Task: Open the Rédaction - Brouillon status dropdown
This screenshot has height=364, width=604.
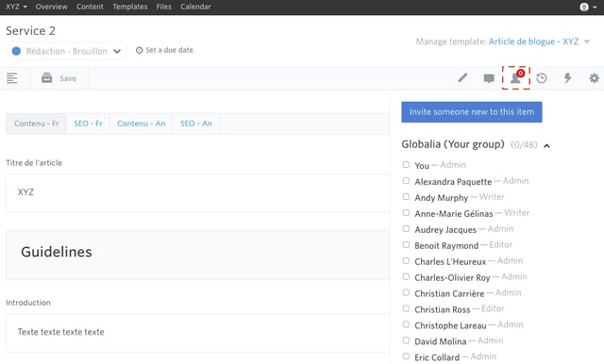Action: pos(66,51)
